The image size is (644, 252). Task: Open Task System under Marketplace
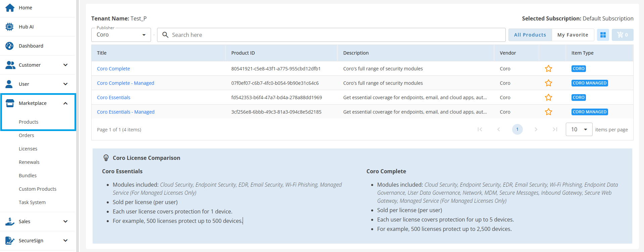click(32, 202)
